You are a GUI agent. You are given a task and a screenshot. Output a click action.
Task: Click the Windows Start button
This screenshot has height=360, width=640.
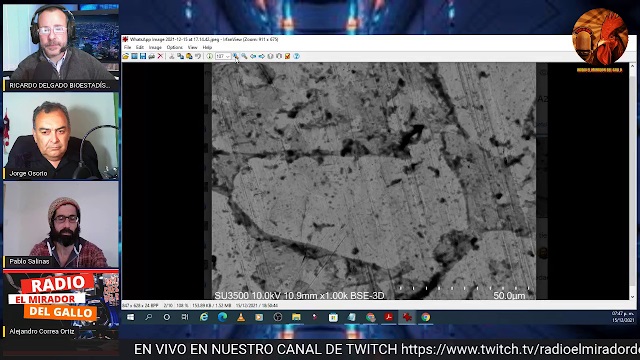click(x=131, y=317)
